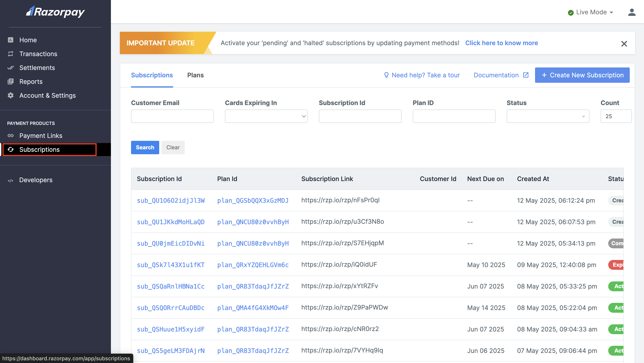Open subscription sub_QSQ0RrrCAuDBDc
644x363 pixels.
pos(171,308)
